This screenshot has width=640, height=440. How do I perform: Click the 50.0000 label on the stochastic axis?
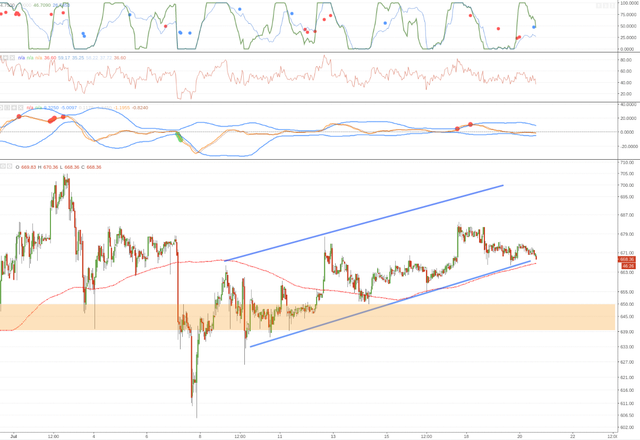coord(628,26)
